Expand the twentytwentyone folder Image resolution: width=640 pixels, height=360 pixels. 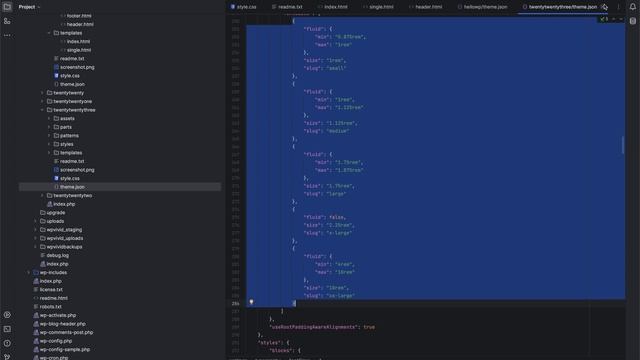(42, 102)
